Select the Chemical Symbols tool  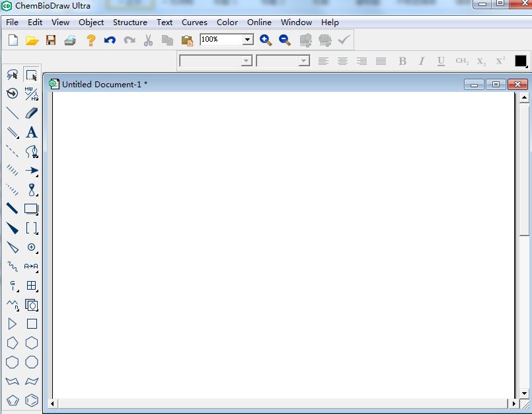click(x=32, y=247)
